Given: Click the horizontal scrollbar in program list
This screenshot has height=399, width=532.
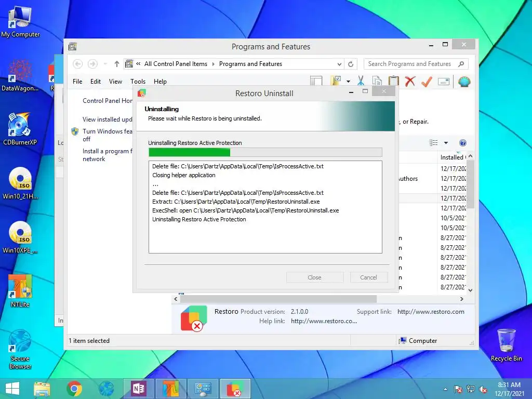Looking at the screenshot, I should pyautogui.click(x=278, y=299).
